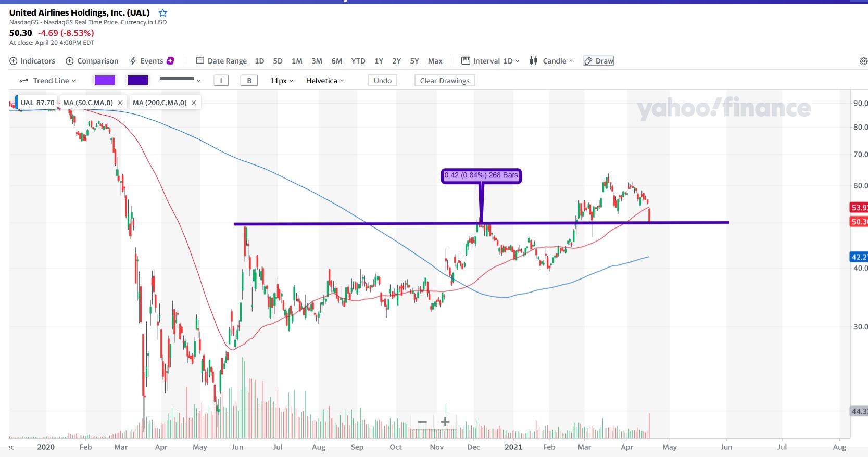The image size is (868, 457).
Task: Select the Max date range
Action: click(435, 61)
